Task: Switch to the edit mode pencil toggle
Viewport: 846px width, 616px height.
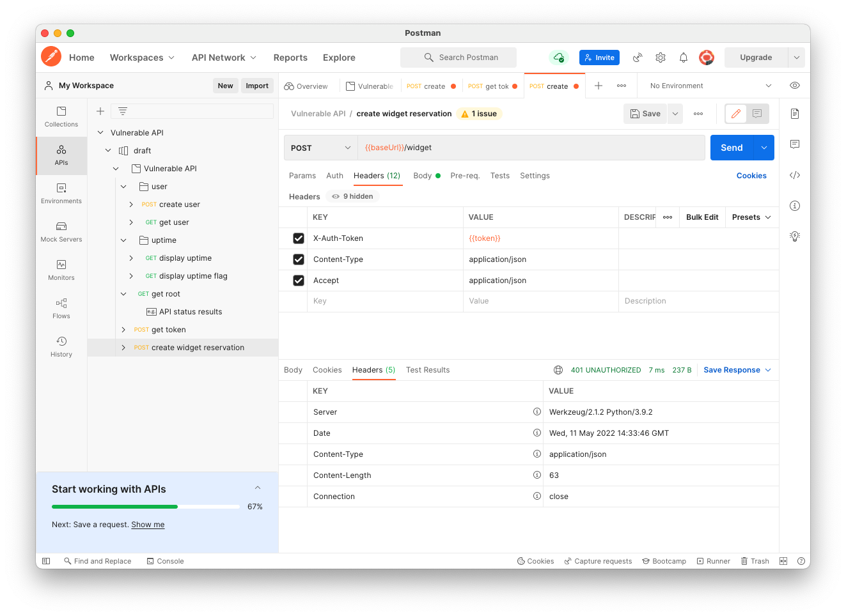Action: pos(736,114)
